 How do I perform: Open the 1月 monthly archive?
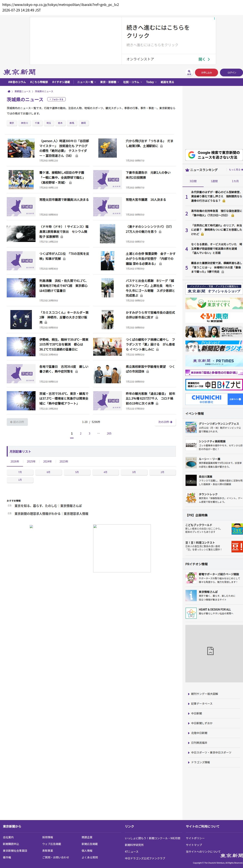[x=20, y=480]
